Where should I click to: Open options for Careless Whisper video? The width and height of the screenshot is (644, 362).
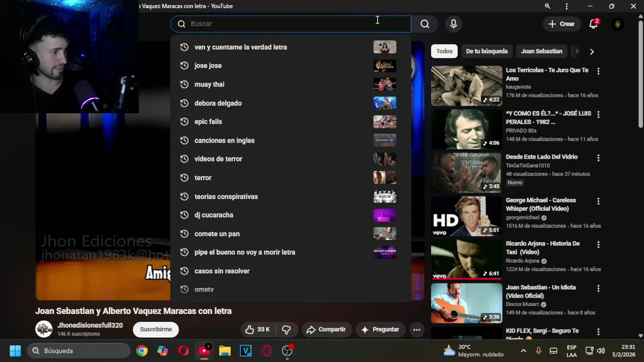point(598,201)
